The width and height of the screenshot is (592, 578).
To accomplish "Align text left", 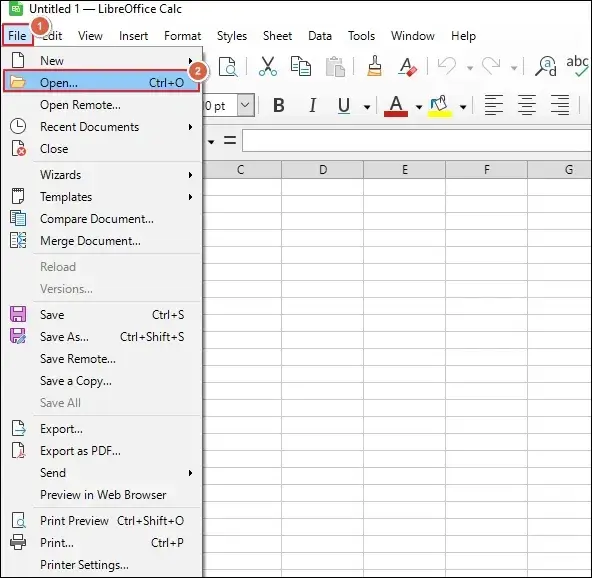I will [494, 105].
